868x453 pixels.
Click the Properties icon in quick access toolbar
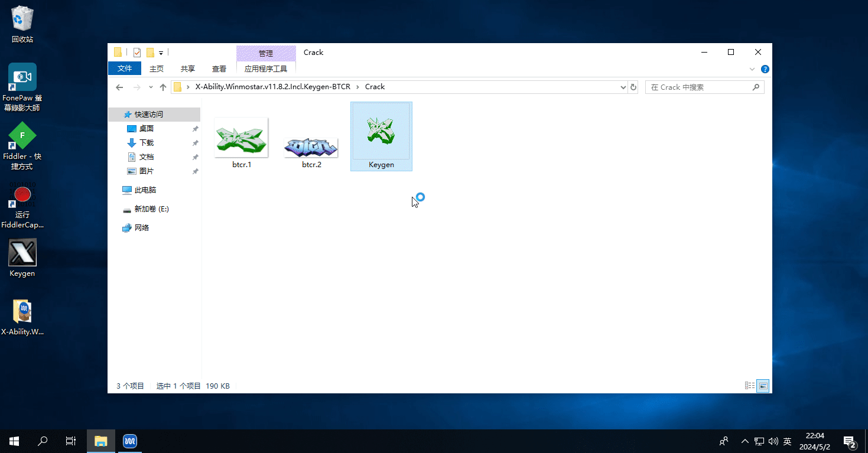coord(137,53)
